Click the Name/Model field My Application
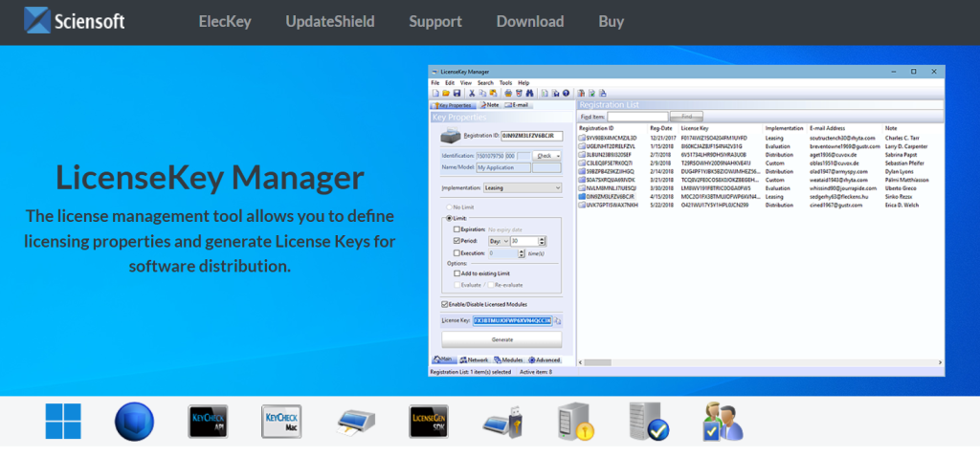 tap(503, 167)
